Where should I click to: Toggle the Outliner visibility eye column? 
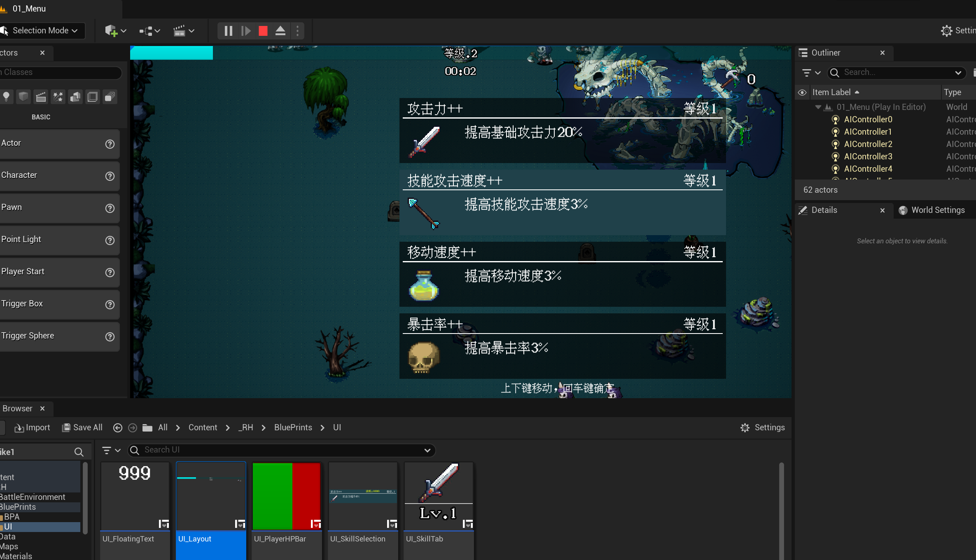click(x=802, y=92)
